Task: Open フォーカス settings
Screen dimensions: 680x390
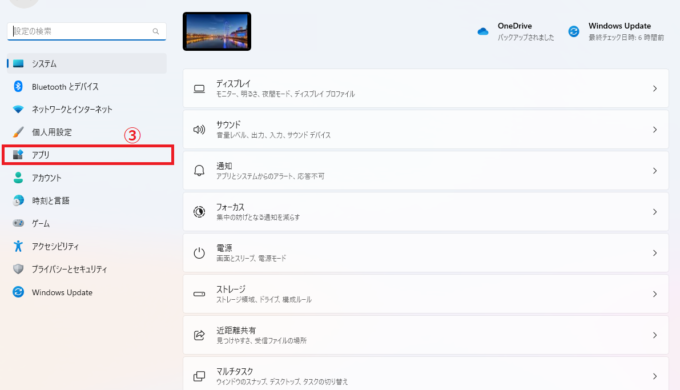Action: pyautogui.click(x=425, y=212)
